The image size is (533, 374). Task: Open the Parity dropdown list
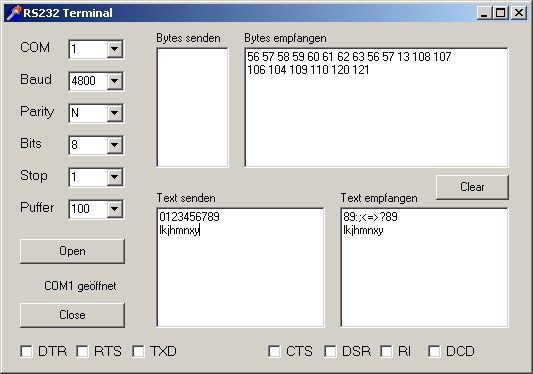(x=115, y=113)
